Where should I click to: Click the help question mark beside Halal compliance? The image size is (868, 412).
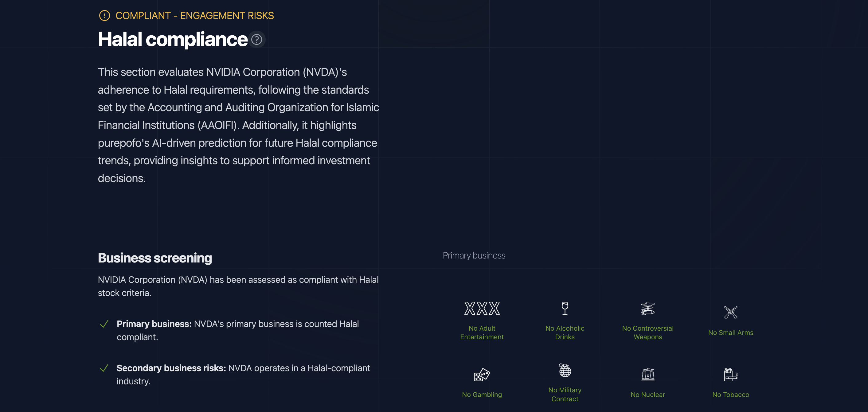click(x=257, y=40)
